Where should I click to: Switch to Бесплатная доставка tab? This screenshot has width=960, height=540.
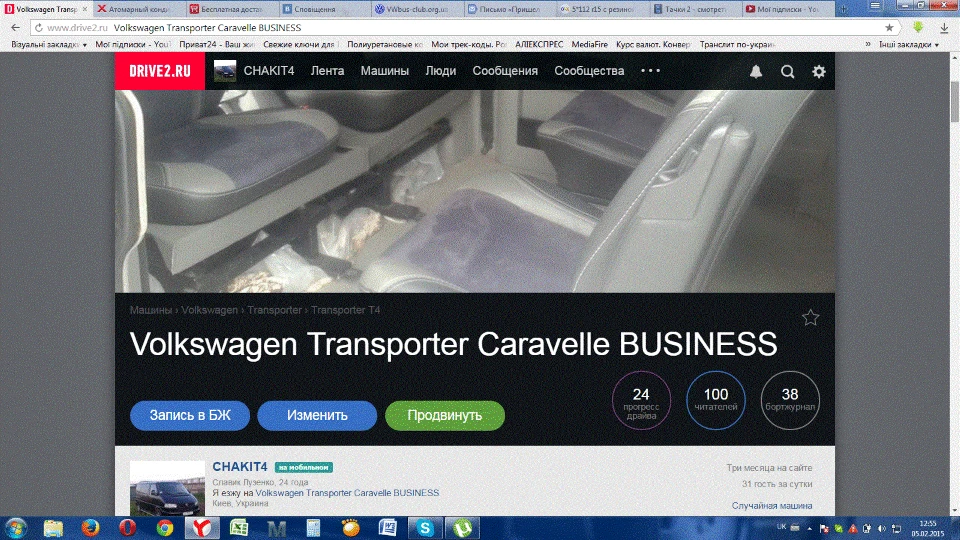pos(230,9)
